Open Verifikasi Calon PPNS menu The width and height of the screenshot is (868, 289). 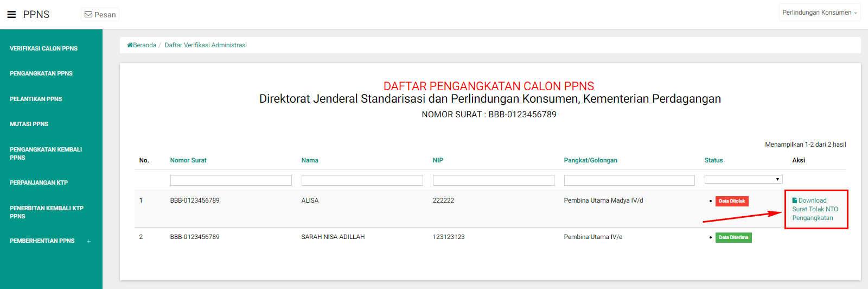pyautogui.click(x=43, y=48)
